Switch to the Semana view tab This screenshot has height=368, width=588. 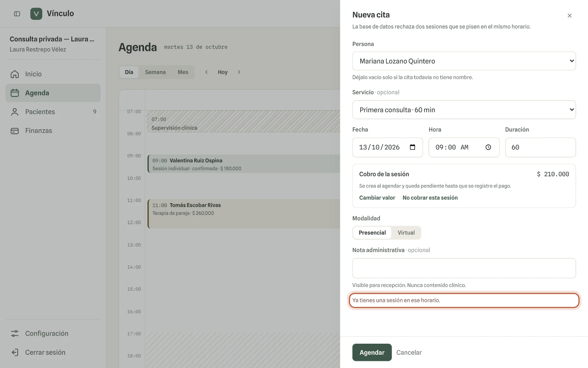tap(155, 72)
